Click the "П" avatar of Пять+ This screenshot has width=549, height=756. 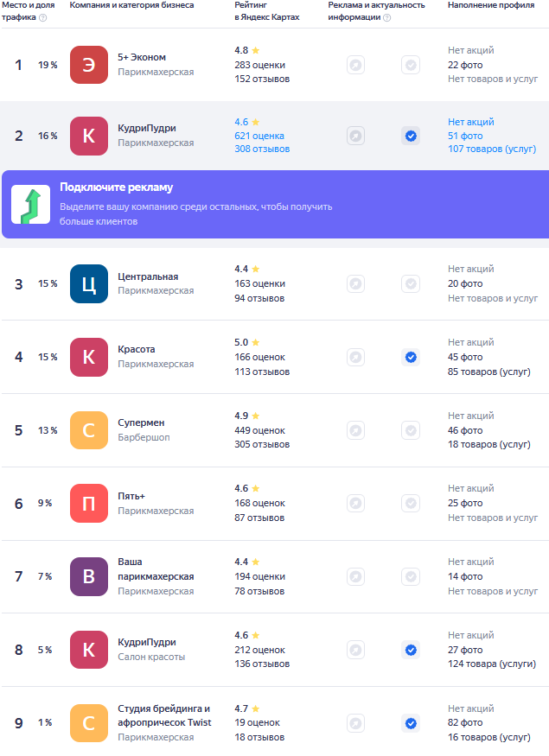point(89,503)
